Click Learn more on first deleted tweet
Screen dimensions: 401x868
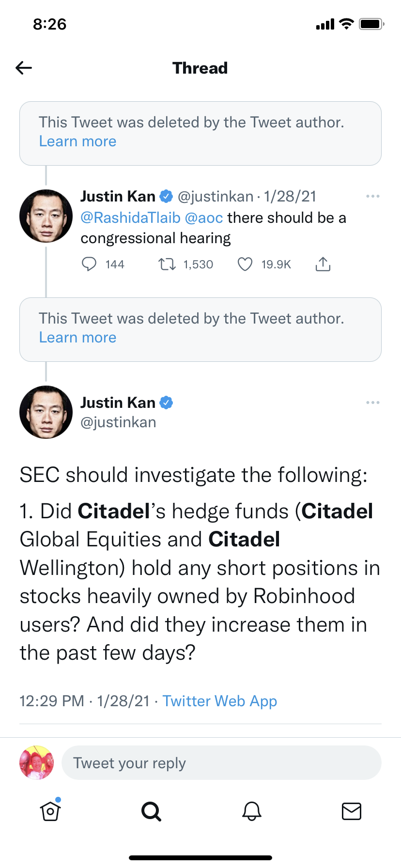coord(77,141)
